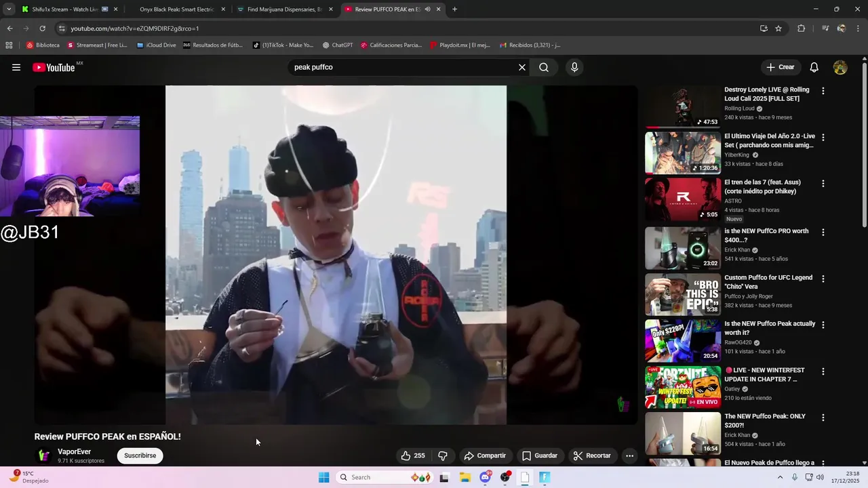Open Windows Start button
Screen dimensions: 868x488
[x=324, y=477]
